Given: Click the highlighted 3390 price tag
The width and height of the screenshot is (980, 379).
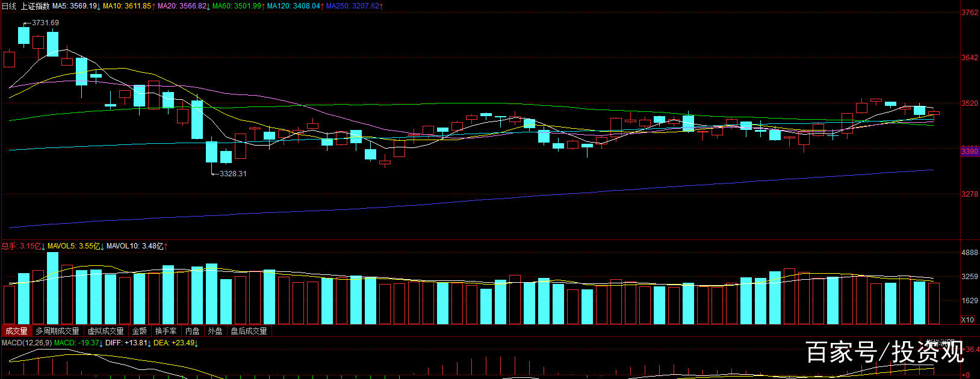Looking at the screenshot, I should click(x=970, y=151).
